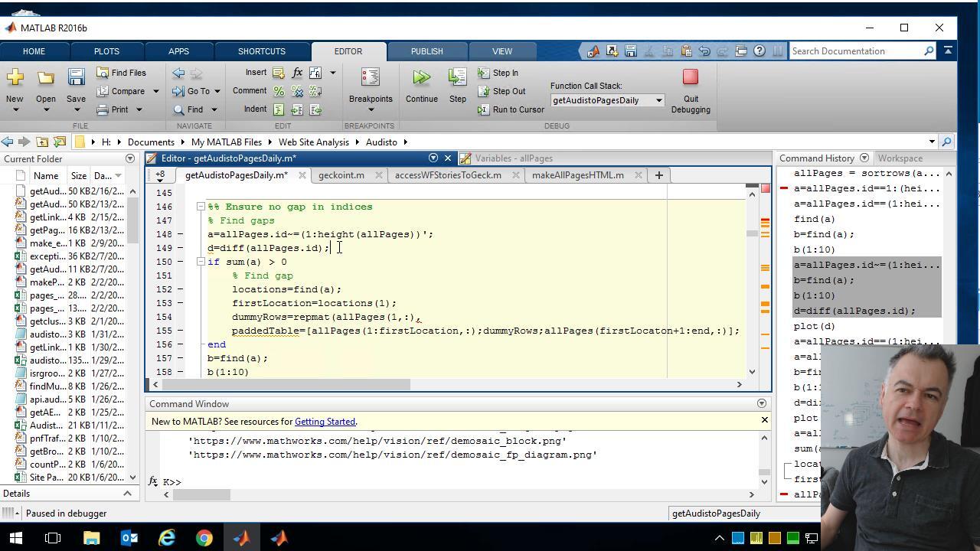
Task: Collapse the Details panel
Action: click(x=127, y=494)
